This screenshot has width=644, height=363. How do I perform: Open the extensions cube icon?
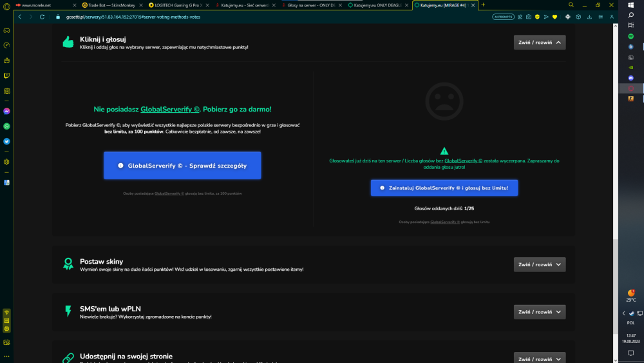578,17
